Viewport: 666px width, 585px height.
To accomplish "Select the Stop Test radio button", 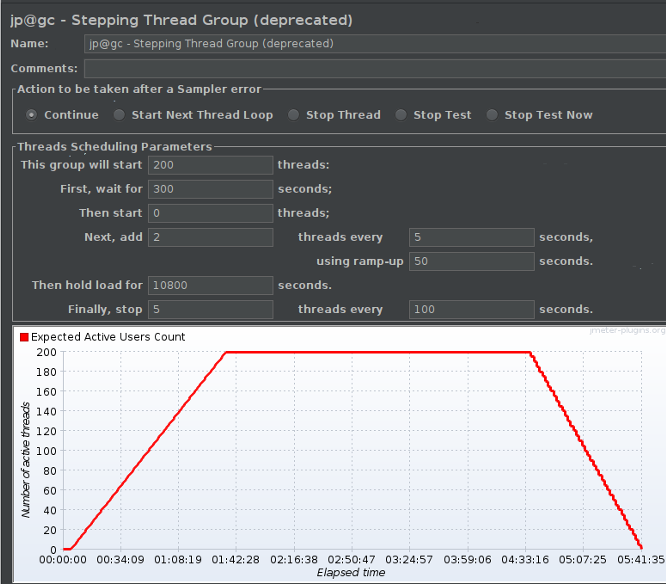I will [401, 115].
